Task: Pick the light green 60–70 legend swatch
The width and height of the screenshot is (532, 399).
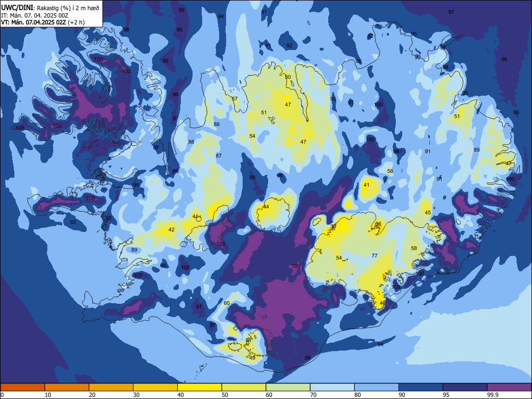Action: tap(288, 387)
